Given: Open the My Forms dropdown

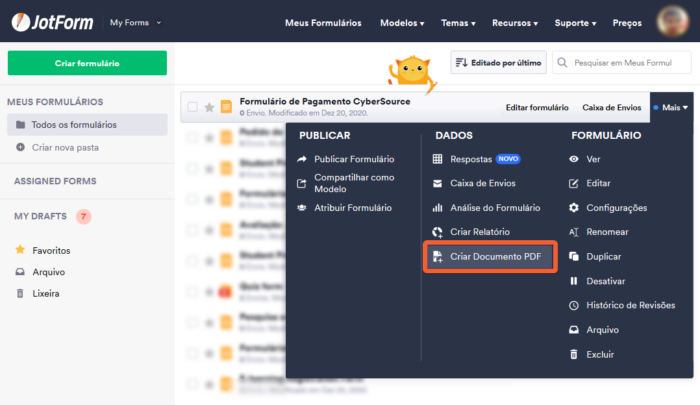Looking at the screenshot, I should tap(136, 22).
